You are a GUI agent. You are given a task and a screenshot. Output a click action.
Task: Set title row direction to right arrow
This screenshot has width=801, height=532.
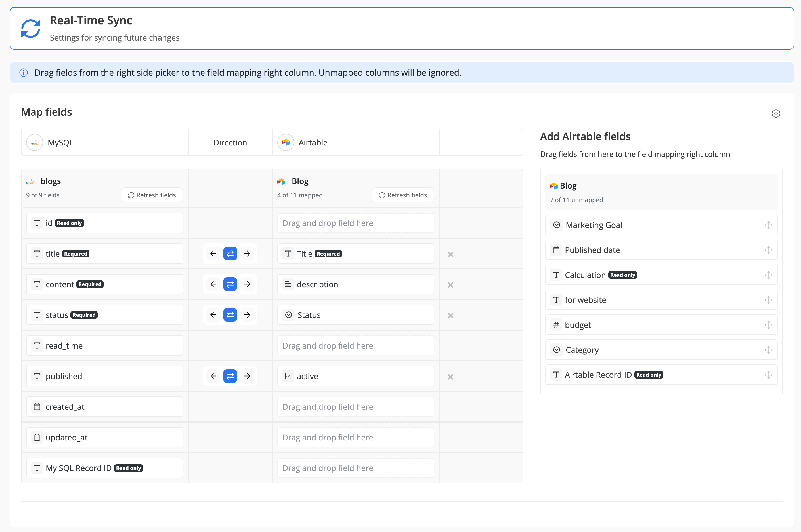pos(247,254)
